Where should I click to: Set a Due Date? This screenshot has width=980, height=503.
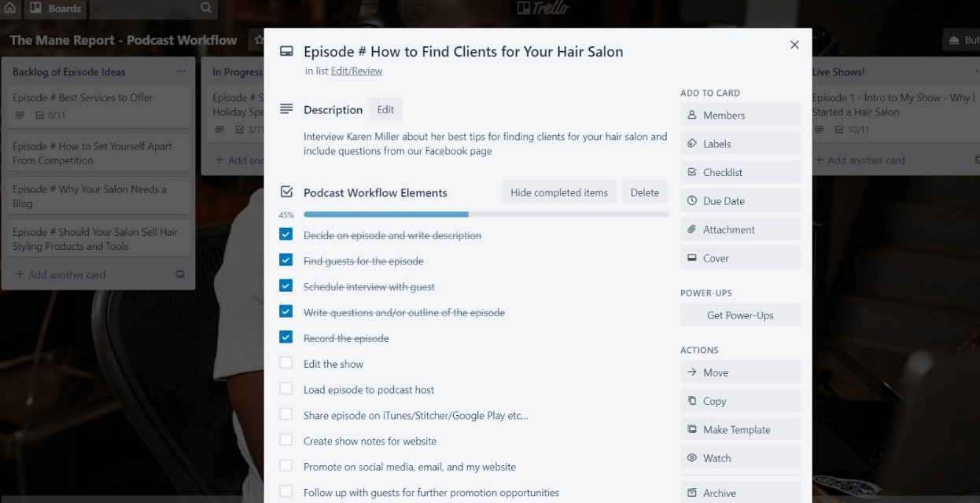(x=740, y=201)
